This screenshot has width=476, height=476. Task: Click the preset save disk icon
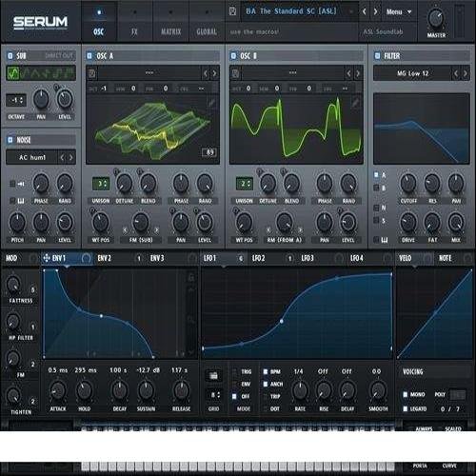(232, 11)
